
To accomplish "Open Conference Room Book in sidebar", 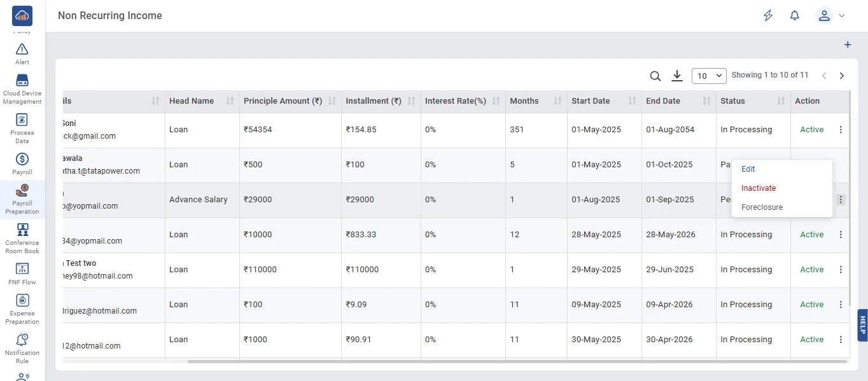I will [x=22, y=239].
